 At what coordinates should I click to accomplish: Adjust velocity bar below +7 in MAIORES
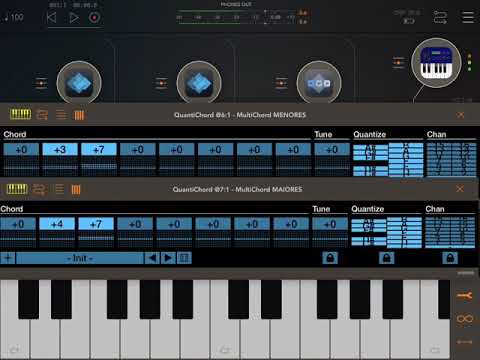pos(96,239)
